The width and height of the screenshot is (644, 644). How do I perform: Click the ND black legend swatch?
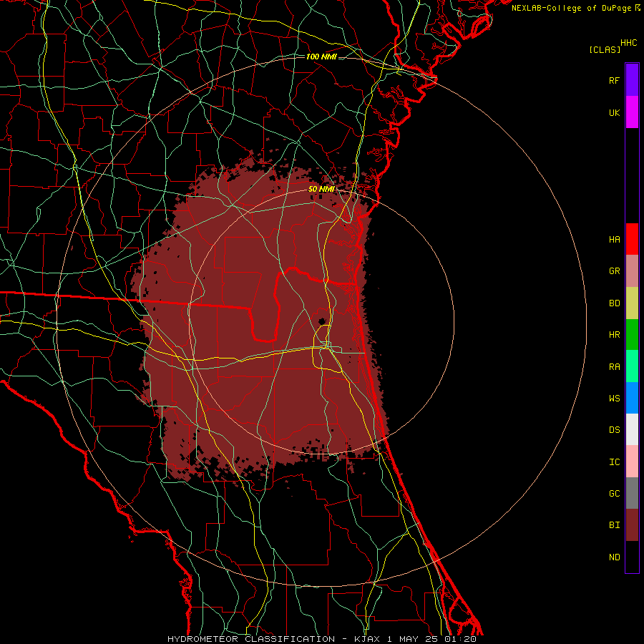632,557
